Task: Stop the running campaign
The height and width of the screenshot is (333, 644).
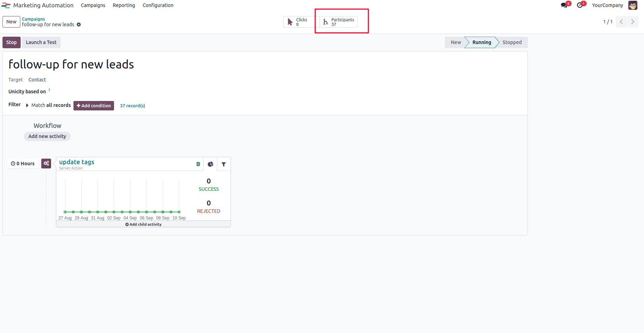Action: point(12,42)
